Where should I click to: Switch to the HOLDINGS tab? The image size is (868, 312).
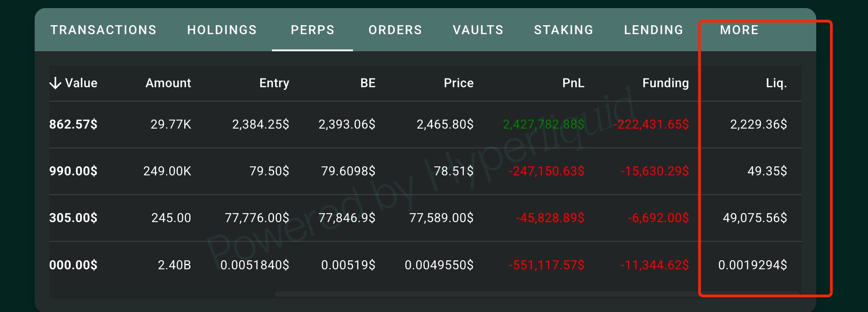(x=222, y=30)
